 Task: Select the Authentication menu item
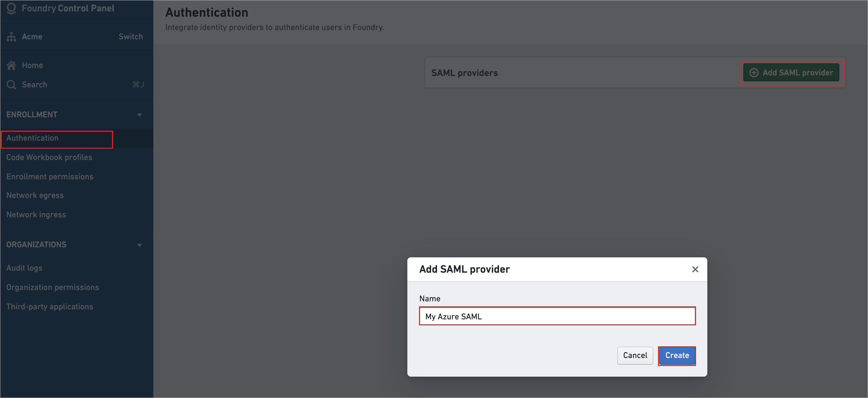(x=32, y=138)
